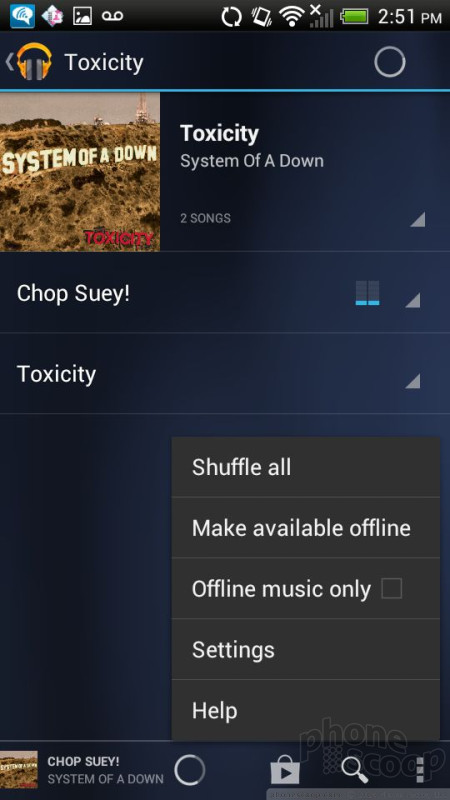Tap the Wi-Fi signal icon in status bar
Viewport: 450px width, 800px height.
292,16
